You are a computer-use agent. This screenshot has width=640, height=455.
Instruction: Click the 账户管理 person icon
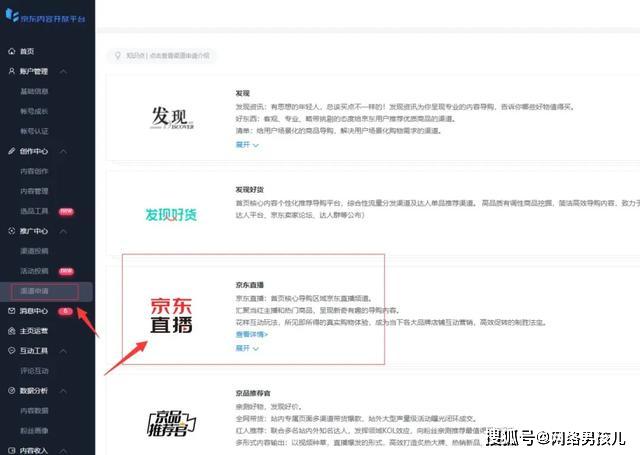point(11,71)
